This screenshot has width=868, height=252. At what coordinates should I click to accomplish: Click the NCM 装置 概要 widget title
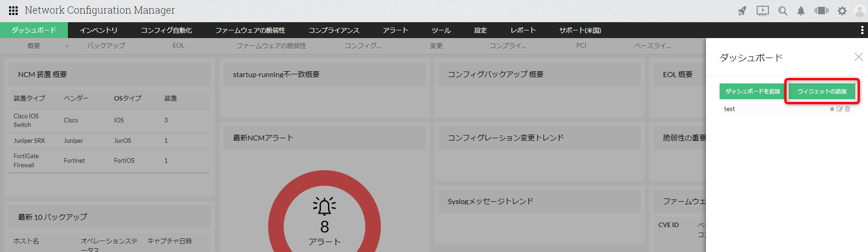43,74
